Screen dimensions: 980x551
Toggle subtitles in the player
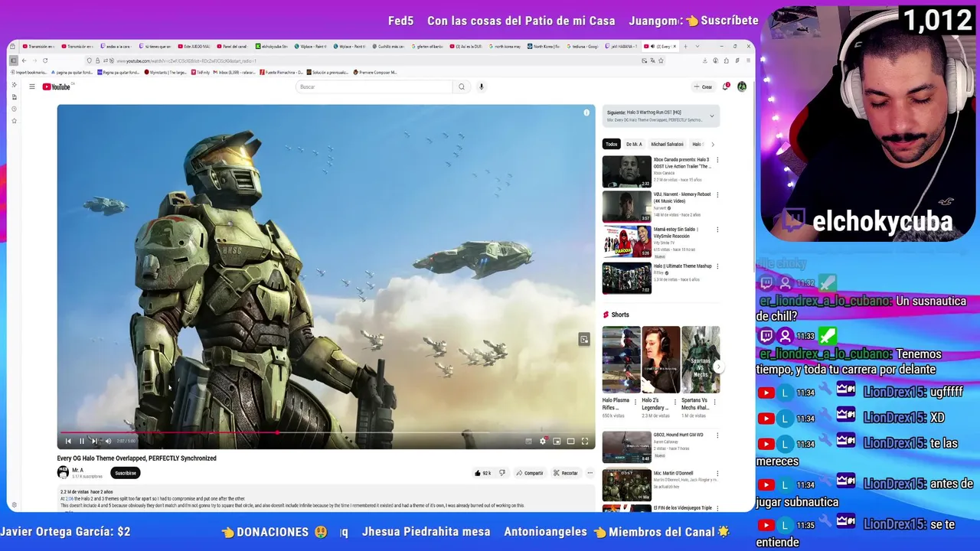tap(528, 441)
